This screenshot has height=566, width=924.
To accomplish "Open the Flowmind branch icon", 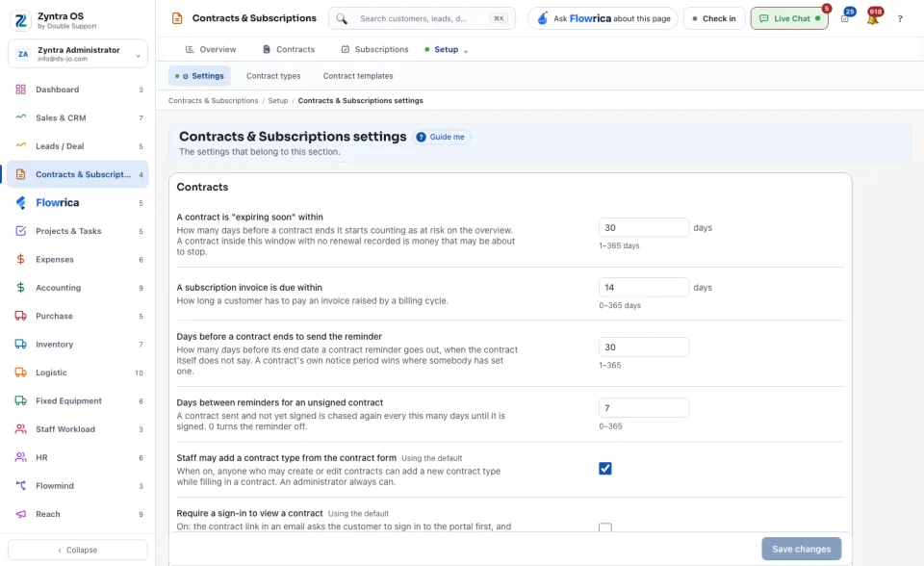I will (20, 486).
